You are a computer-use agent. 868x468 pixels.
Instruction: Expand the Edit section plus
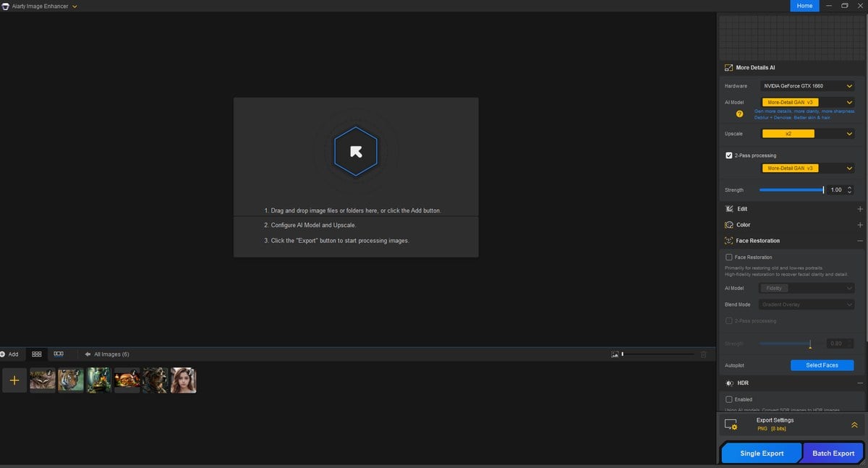tap(859, 209)
